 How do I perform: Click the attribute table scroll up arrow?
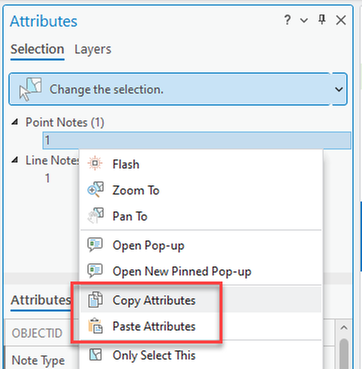point(344,327)
